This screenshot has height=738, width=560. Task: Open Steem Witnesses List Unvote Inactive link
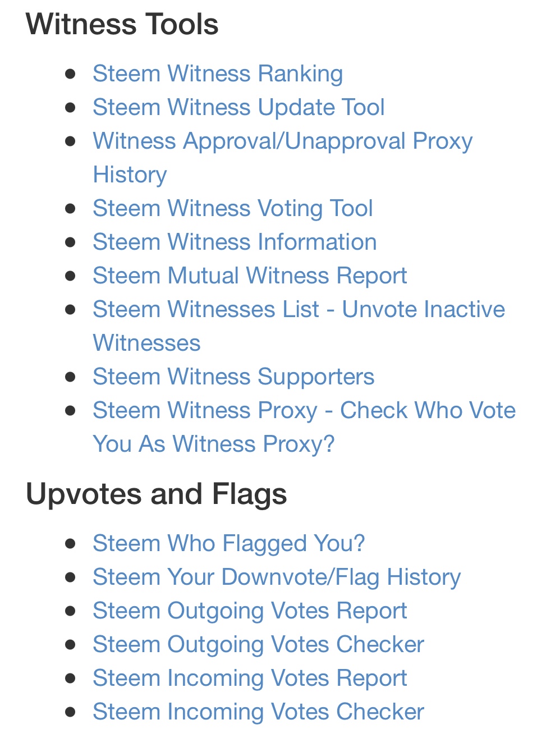coord(299,309)
